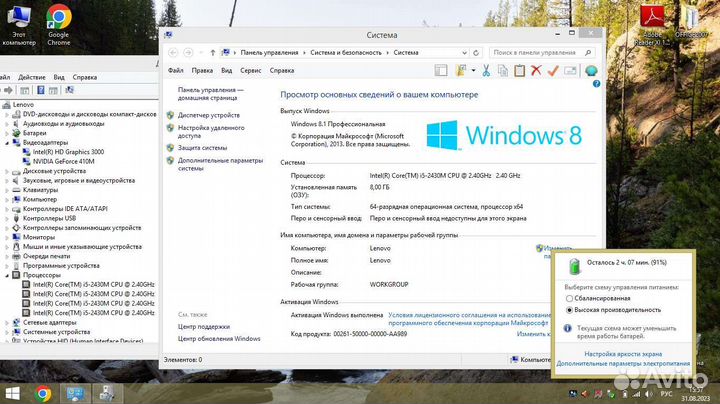The image size is (720, 404).
Task: Select Высокая производительность power plan
Action: (569, 310)
